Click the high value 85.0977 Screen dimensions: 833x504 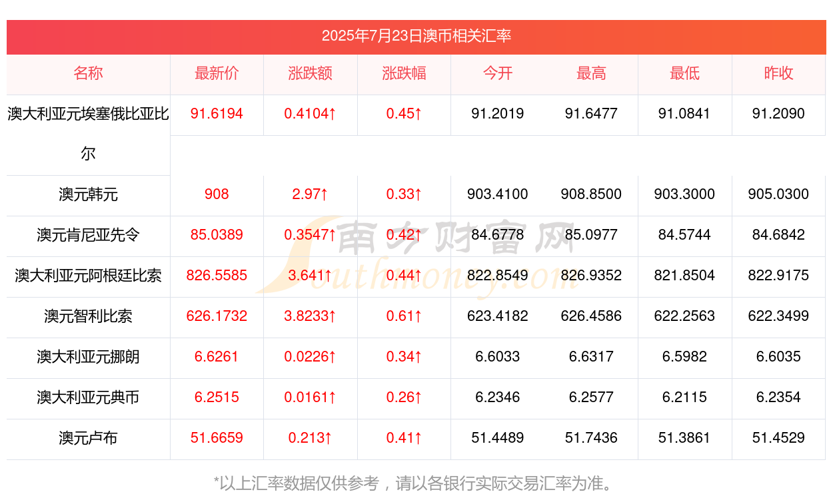(591, 235)
